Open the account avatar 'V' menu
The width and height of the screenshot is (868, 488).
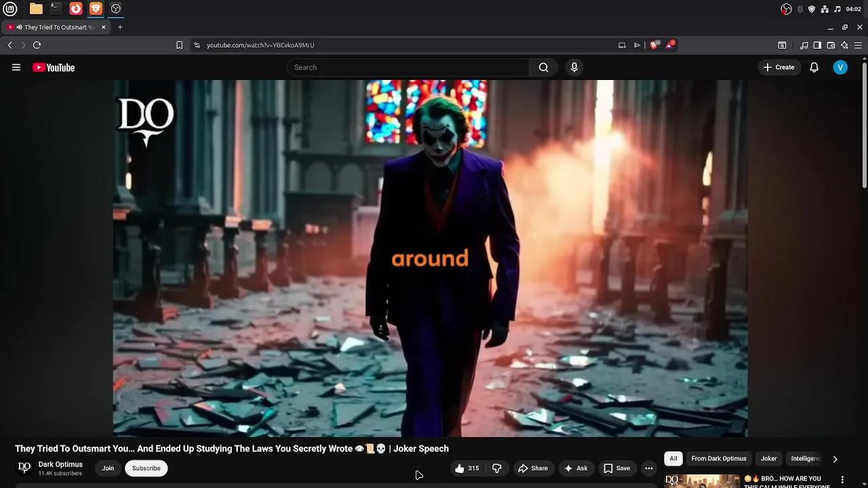[x=840, y=67]
